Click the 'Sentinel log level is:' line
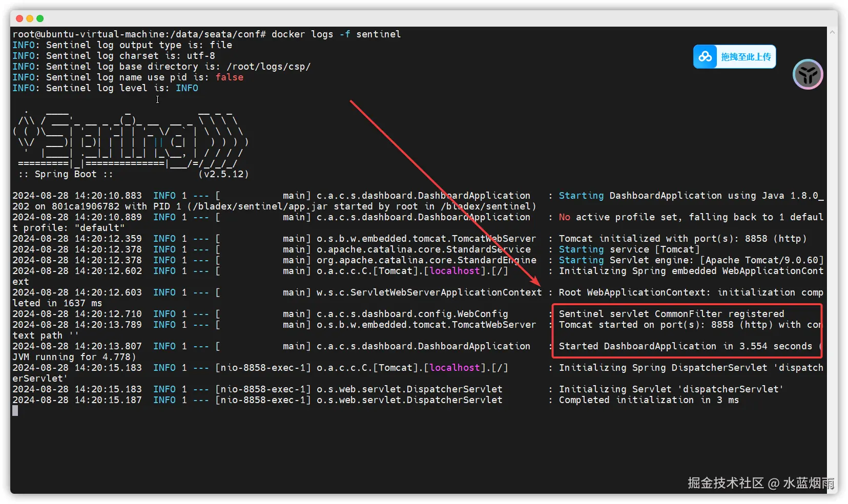The height and width of the screenshot is (504, 848). [106, 88]
